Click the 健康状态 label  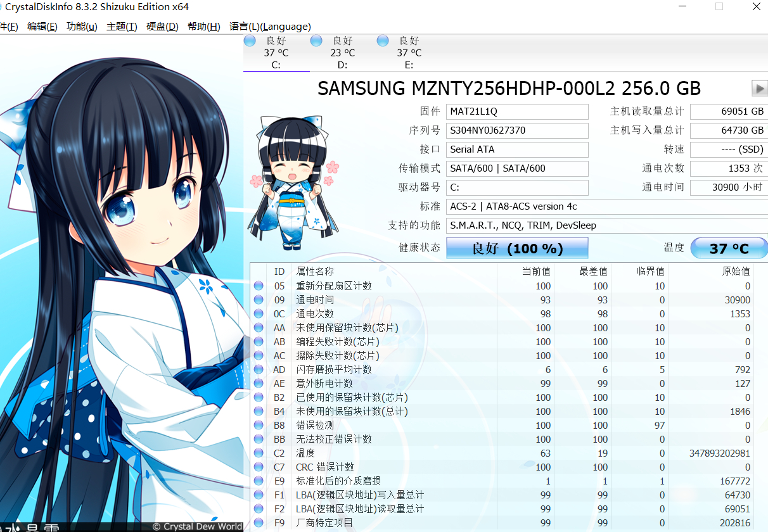[x=419, y=248]
